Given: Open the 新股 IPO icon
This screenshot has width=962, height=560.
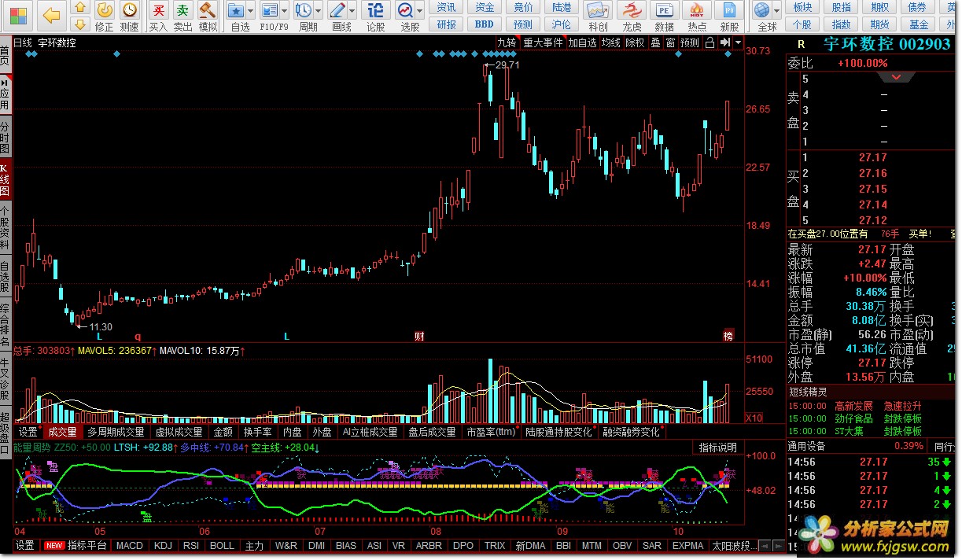Looking at the screenshot, I should pyautogui.click(x=730, y=10).
